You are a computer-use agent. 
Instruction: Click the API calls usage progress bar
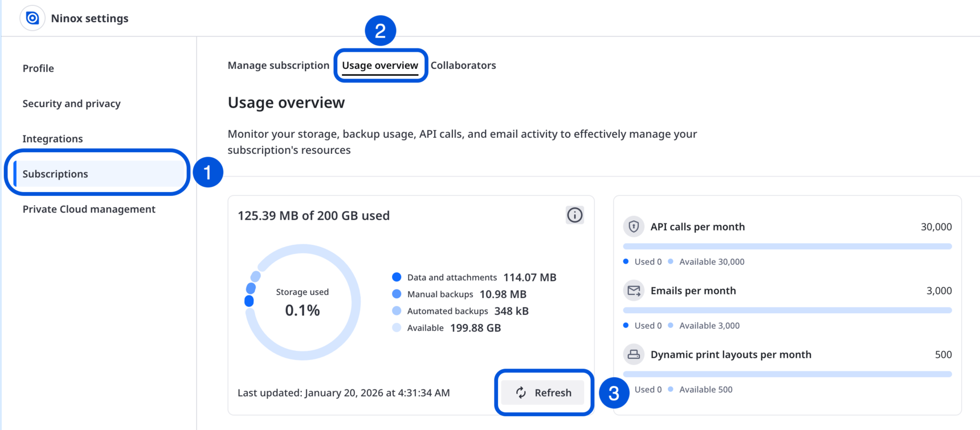[787, 247]
